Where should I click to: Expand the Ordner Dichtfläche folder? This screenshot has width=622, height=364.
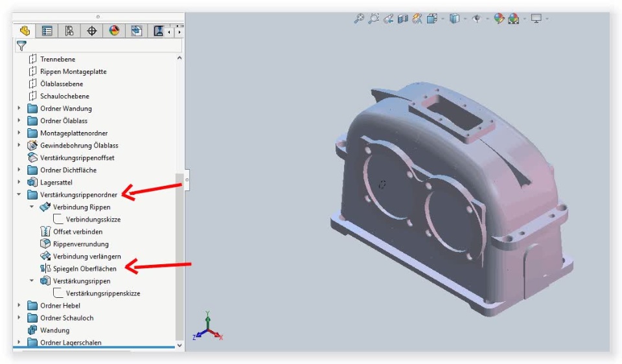point(19,169)
